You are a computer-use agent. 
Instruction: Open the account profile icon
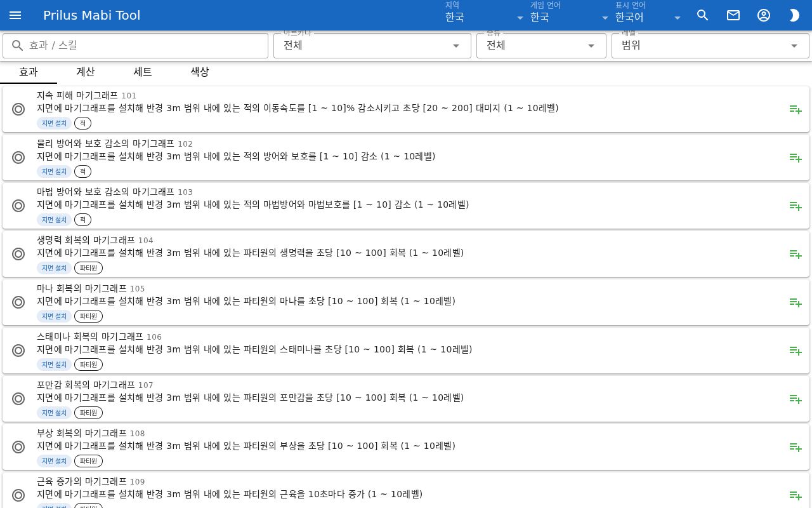(764, 15)
